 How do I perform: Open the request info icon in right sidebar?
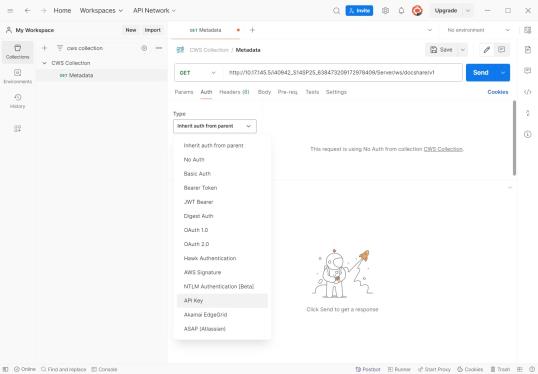(x=527, y=134)
